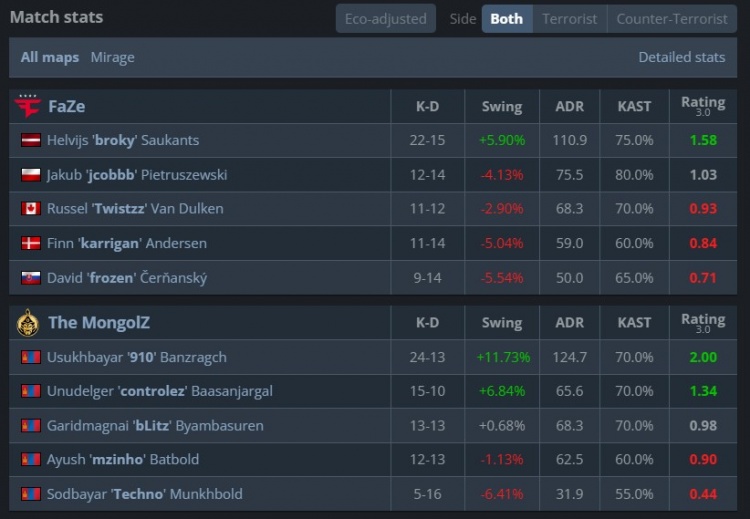Click the Latvian flag beside broky

point(30,141)
